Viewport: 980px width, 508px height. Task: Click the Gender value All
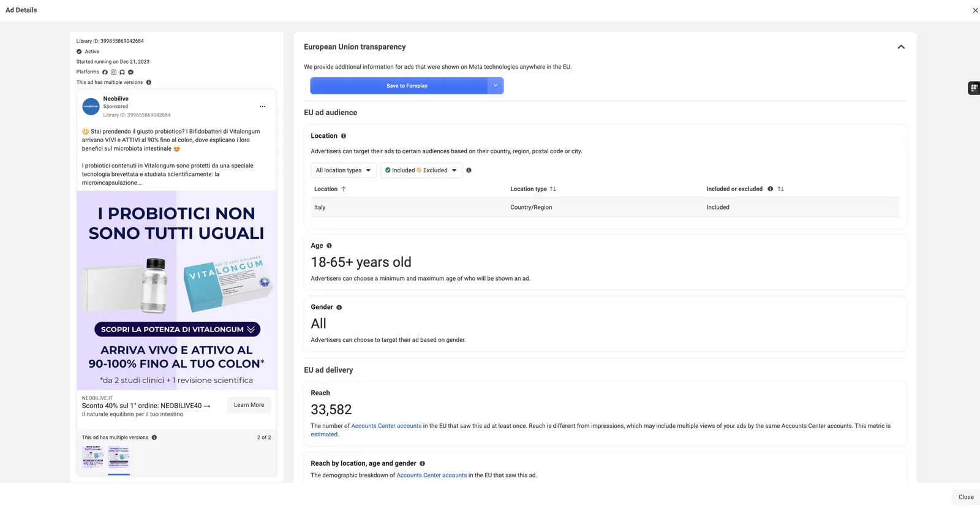tap(318, 324)
